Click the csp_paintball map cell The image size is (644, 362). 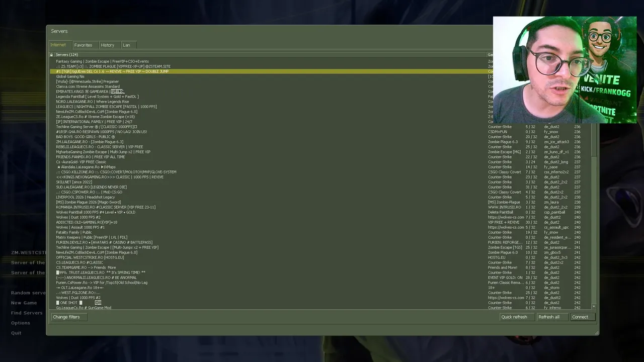554,212
